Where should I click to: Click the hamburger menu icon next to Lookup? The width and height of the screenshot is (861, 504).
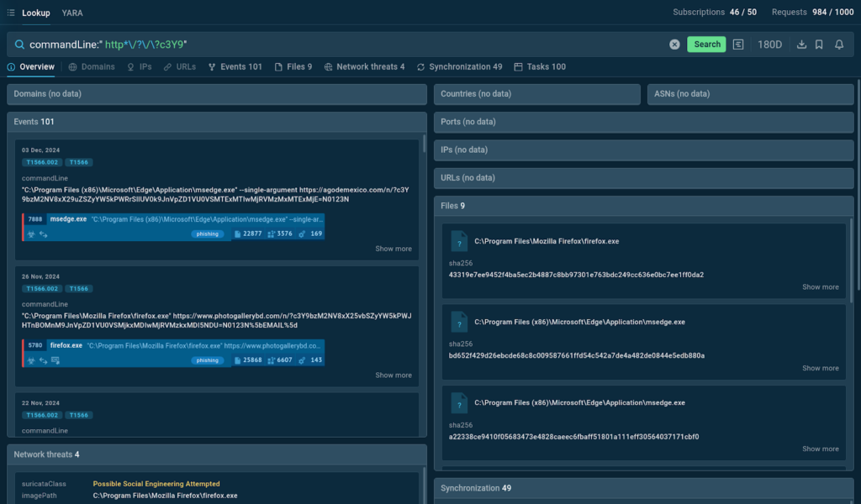tap(11, 13)
